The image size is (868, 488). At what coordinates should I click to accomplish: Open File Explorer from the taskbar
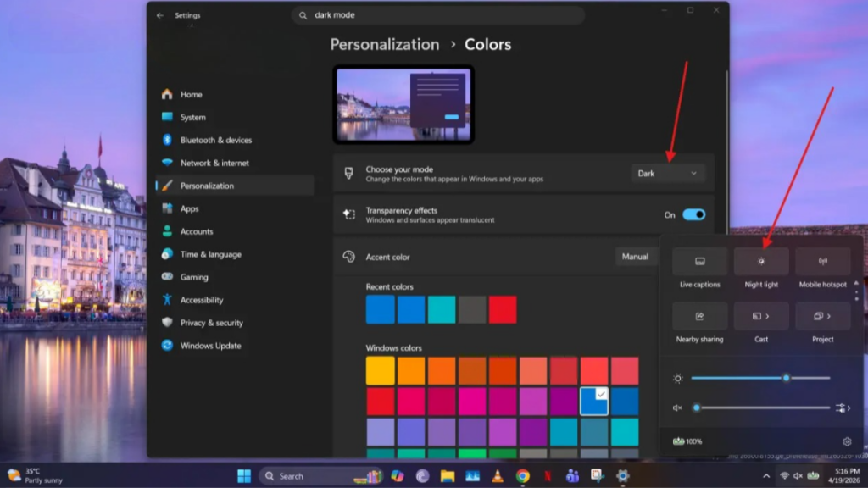(448, 476)
